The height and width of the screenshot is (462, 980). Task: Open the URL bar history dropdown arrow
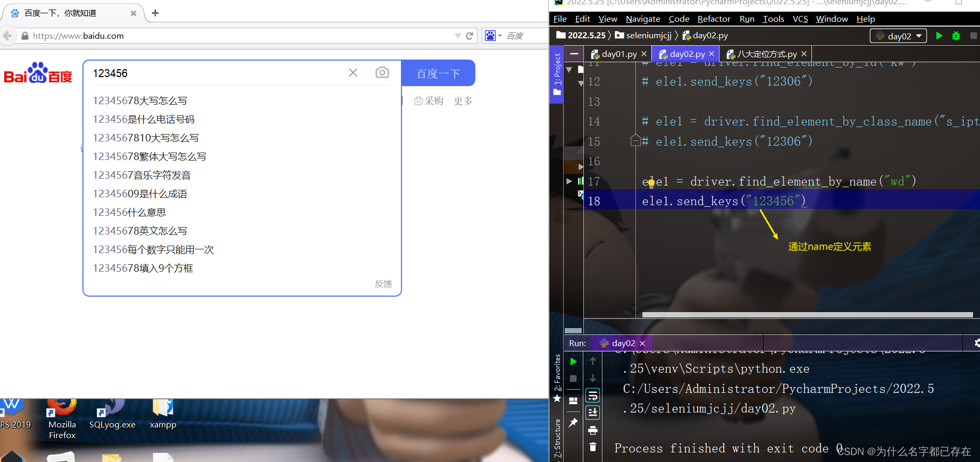pyautogui.click(x=458, y=36)
